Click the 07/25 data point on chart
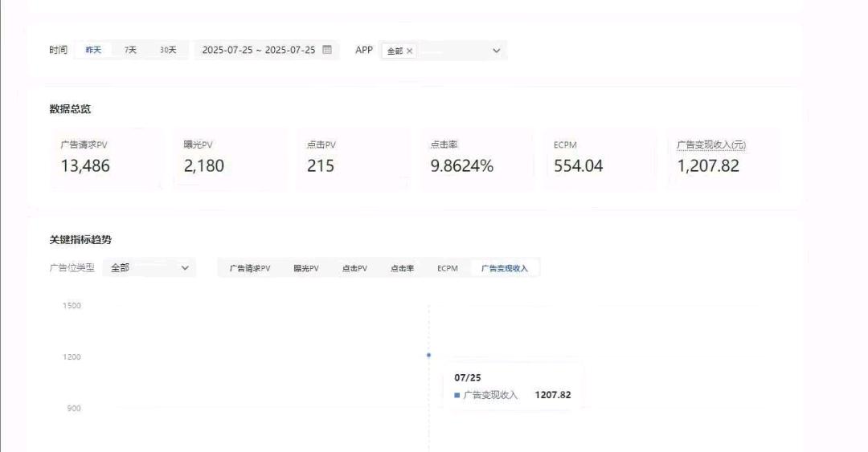Screen dimensions: 868x452 [428, 355]
